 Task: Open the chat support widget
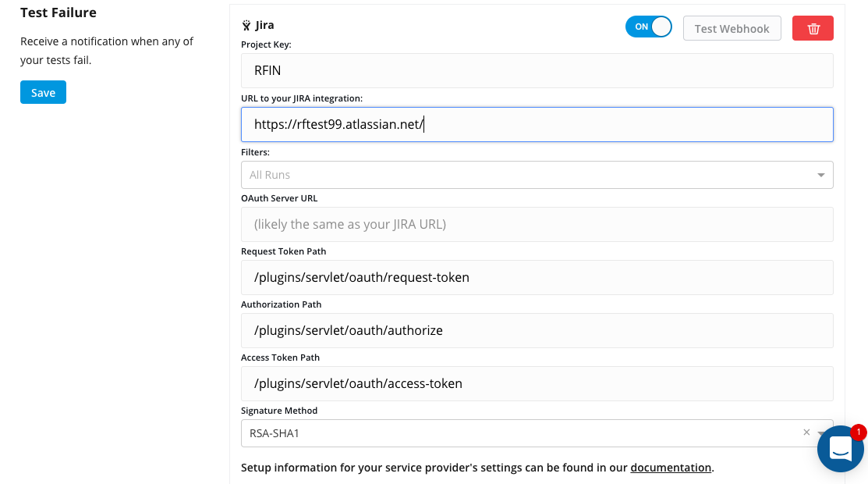click(840, 449)
